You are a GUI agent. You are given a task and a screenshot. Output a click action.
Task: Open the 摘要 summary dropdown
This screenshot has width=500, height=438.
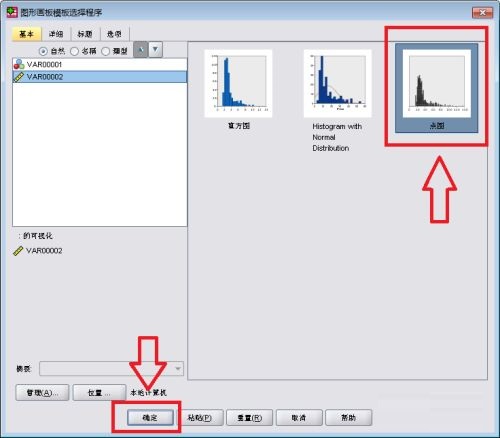pos(111,369)
